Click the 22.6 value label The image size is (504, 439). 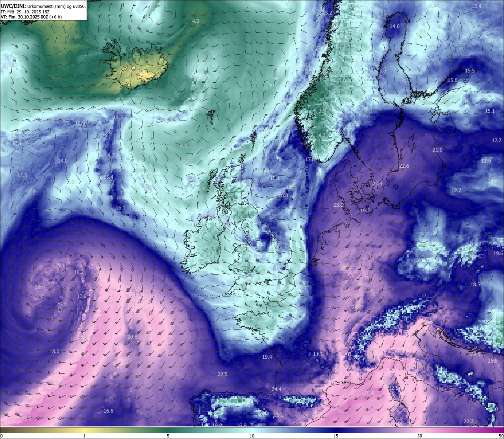pos(404,166)
